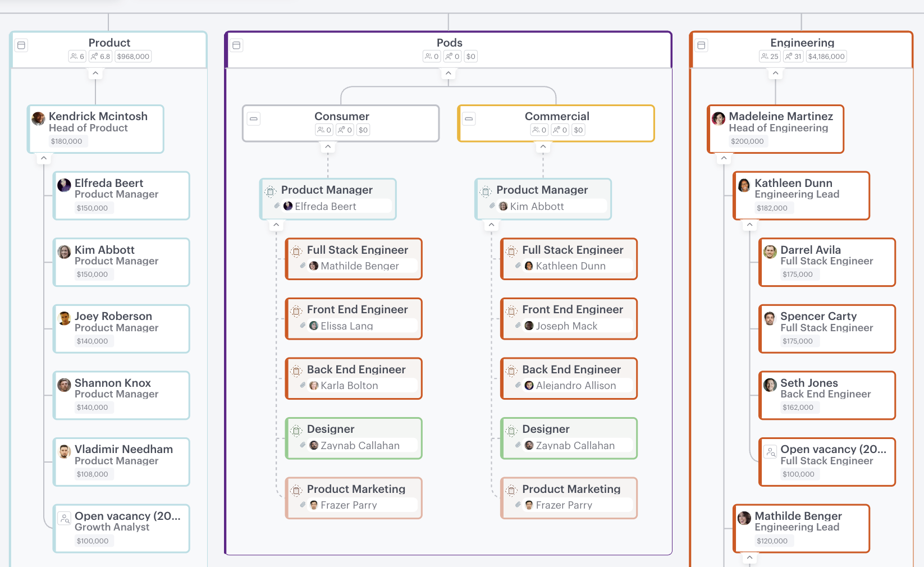Click the briefcase icon on Consumer Front End Engineer
This screenshot has height=567, width=924.
(x=295, y=310)
